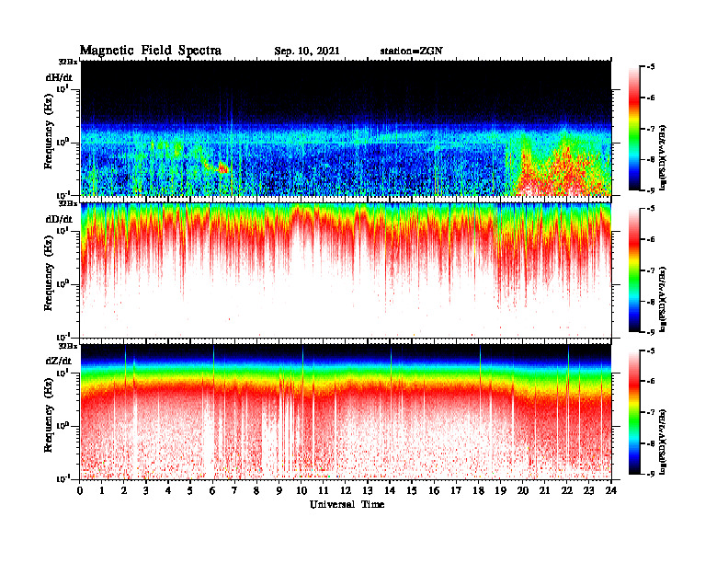Click the dZ/dt panel color bar
728x563 pixels.
tap(634, 412)
